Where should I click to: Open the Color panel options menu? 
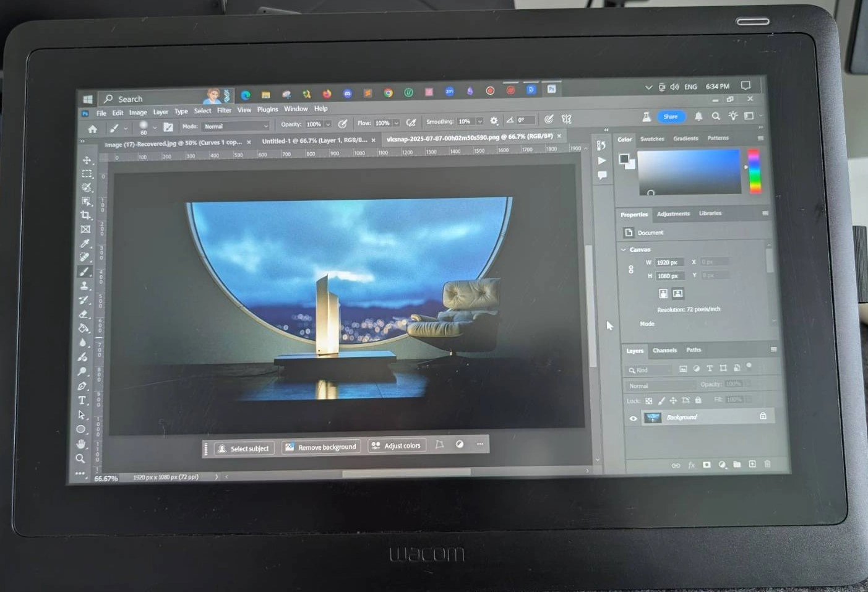760,138
